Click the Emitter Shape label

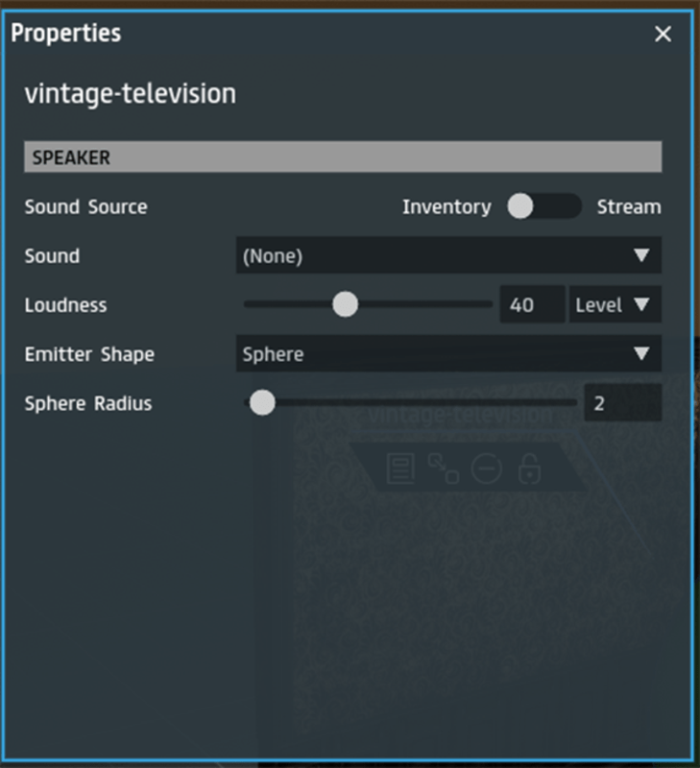(89, 354)
